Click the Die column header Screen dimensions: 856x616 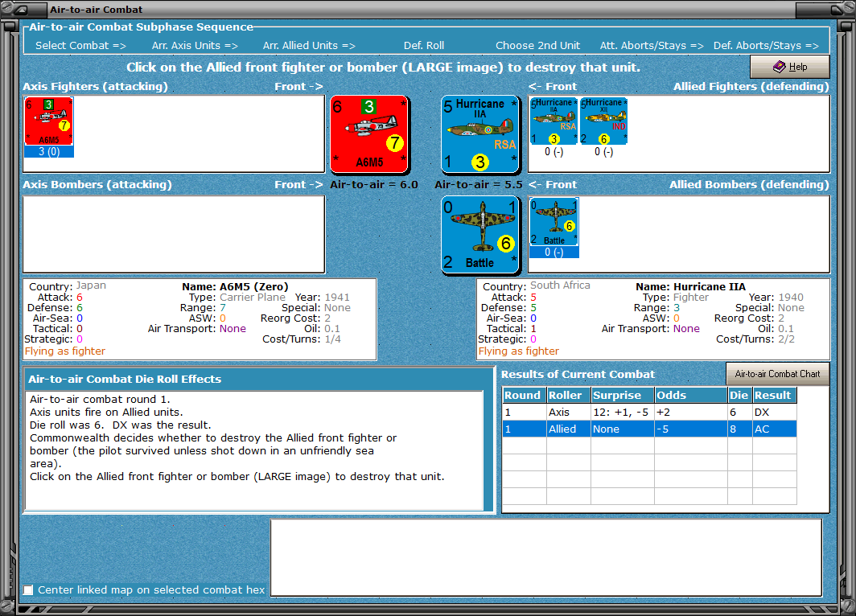pos(739,395)
